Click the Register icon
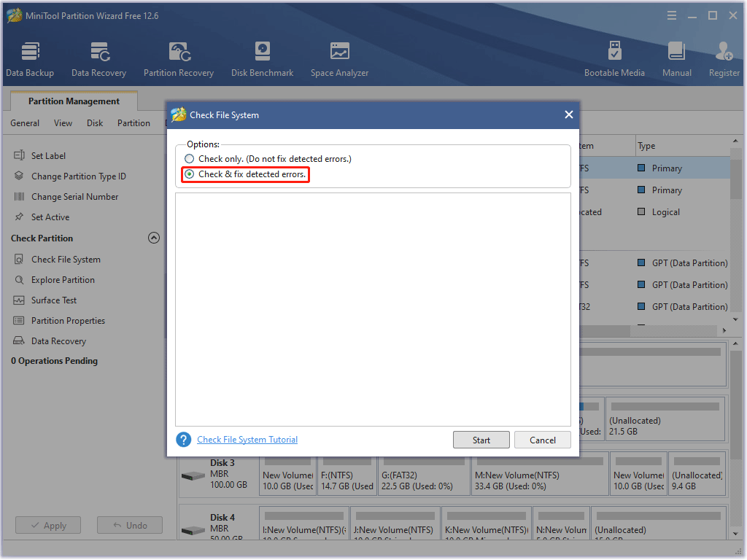This screenshot has height=560, width=747. pos(723,58)
